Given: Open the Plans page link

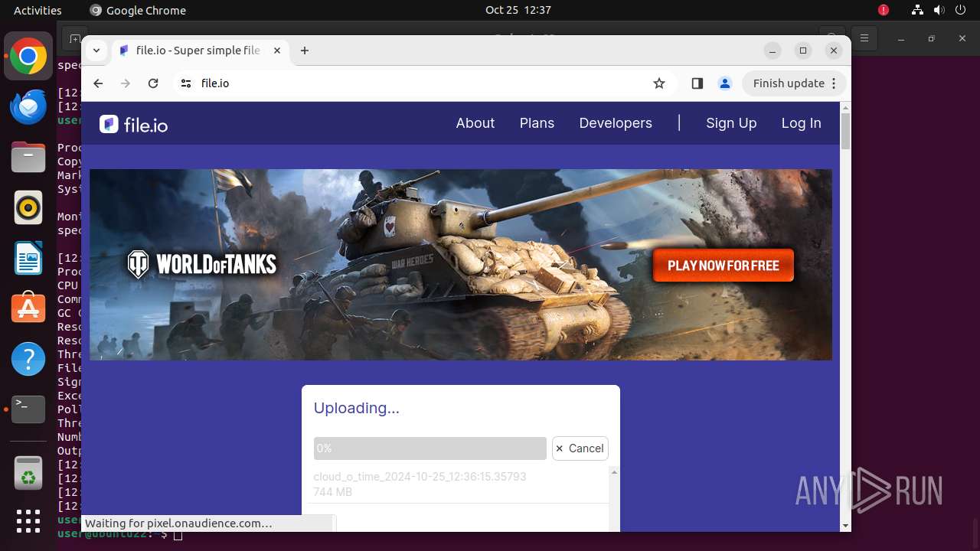Looking at the screenshot, I should pos(537,123).
